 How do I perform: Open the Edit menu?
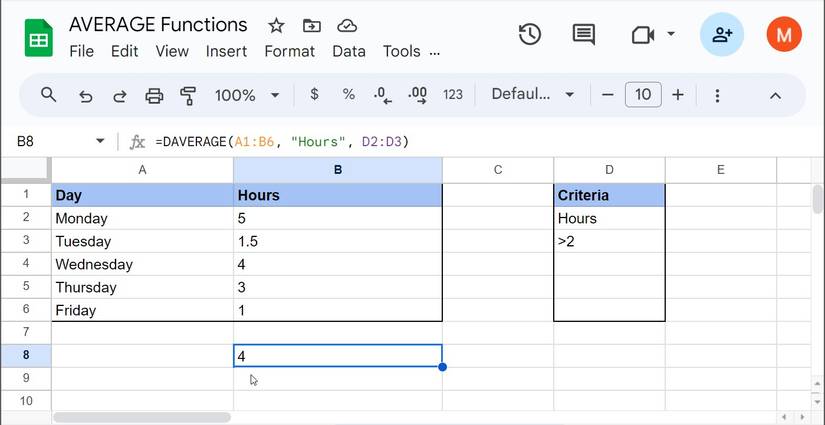125,51
